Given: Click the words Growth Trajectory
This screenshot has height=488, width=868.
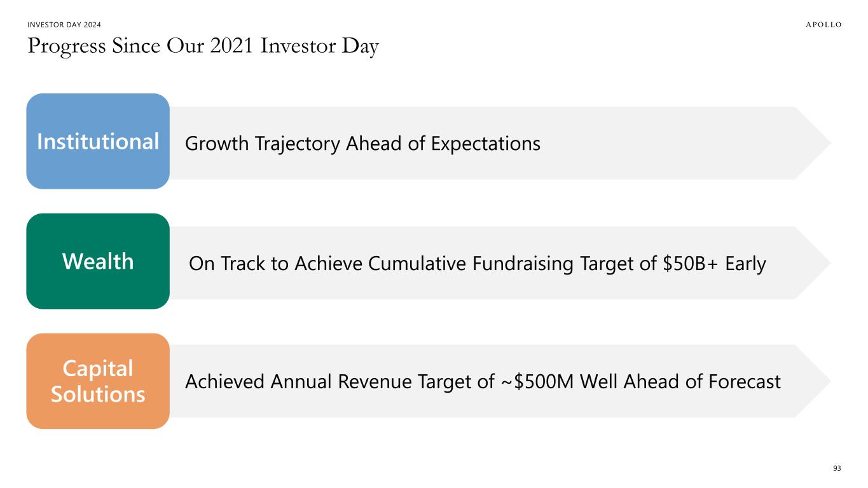Looking at the screenshot, I should click(x=263, y=144).
